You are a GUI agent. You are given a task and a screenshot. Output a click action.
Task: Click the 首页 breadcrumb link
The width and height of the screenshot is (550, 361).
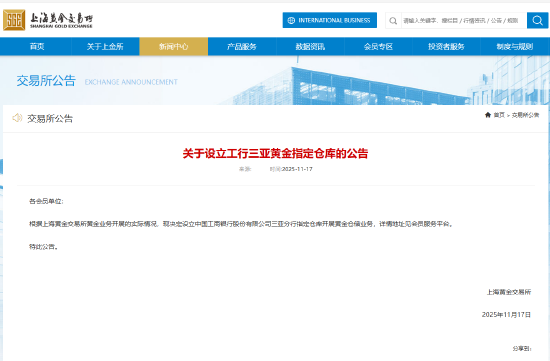pyautogui.click(x=499, y=115)
